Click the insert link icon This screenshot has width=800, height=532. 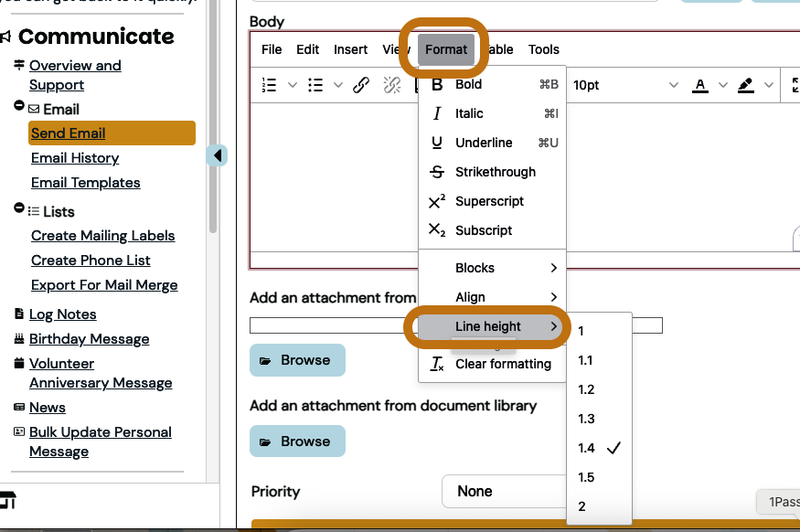361,85
